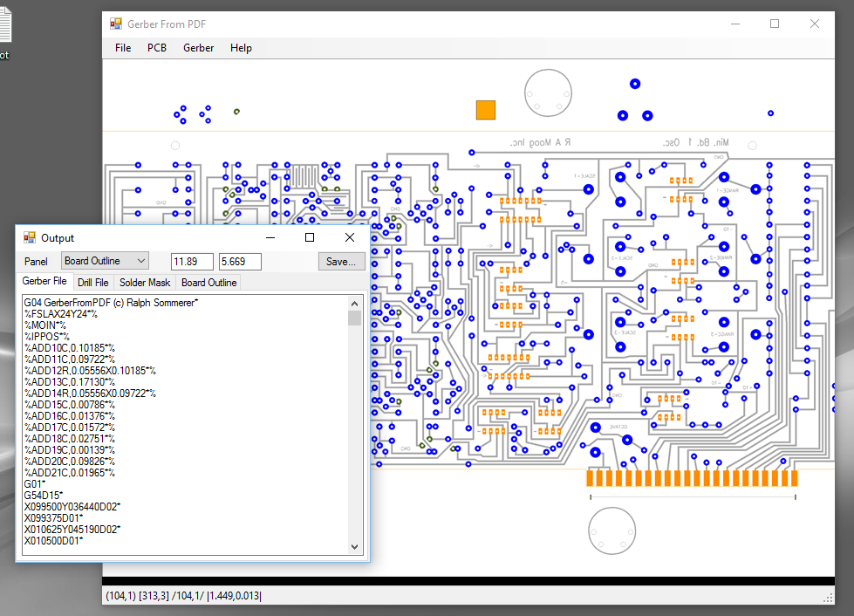Click into the 11.89 width field
854x616 pixels.
pyautogui.click(x=190, y=261)
